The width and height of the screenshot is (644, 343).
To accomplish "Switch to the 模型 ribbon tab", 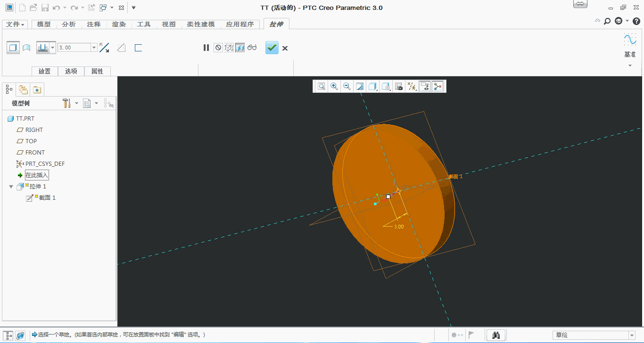I will point(44,24).
